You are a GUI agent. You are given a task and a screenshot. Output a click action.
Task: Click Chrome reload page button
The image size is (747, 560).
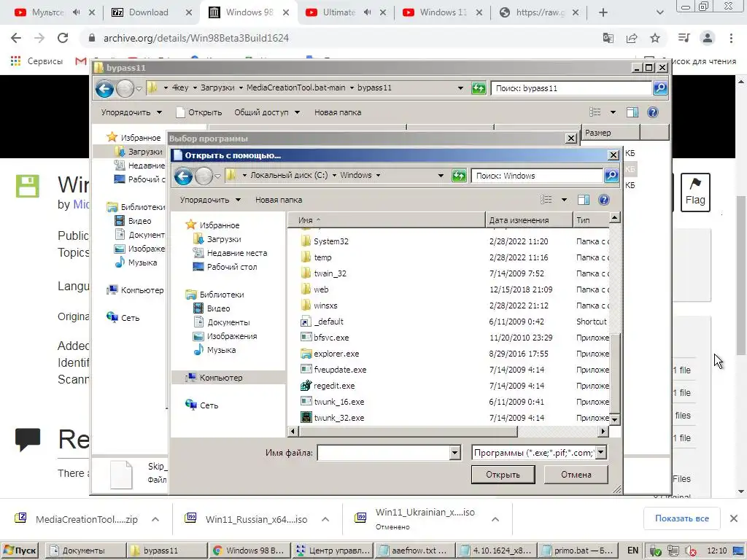63,38
